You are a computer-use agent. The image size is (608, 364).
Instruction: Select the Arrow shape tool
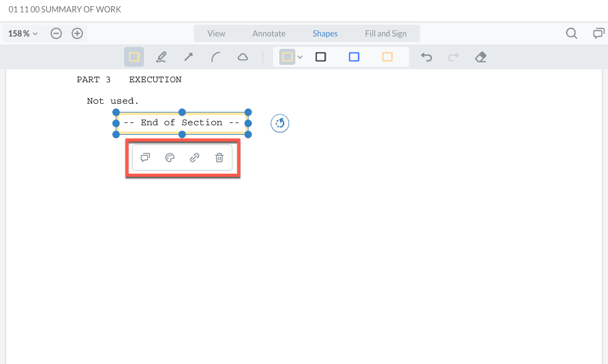(188, 57)
